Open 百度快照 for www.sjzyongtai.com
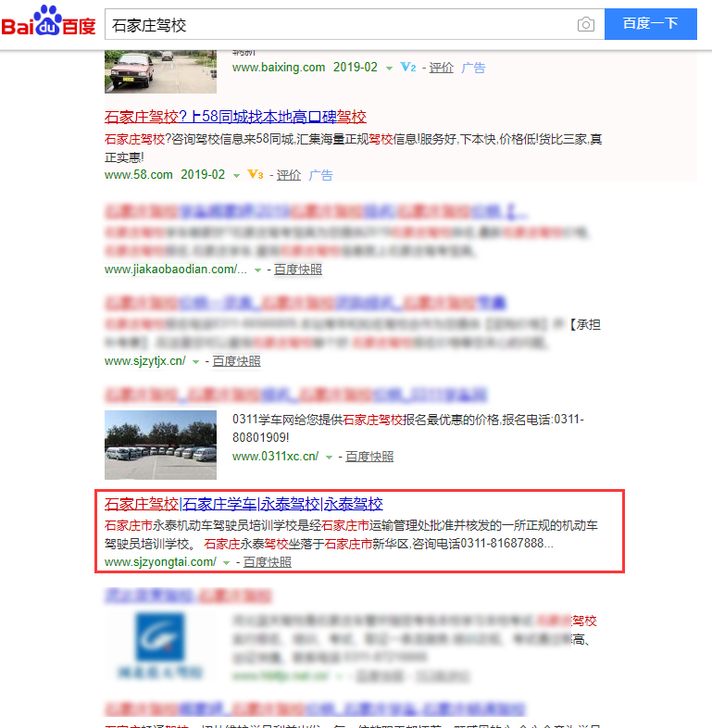The width and height of the screenshot is (712, 728). (x=267, y=562)
